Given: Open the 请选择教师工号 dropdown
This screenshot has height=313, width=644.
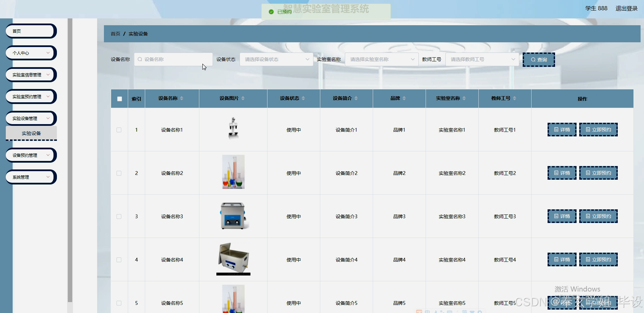Looking at the screenshot, I should pyautogui.click(x=482, y=59).
